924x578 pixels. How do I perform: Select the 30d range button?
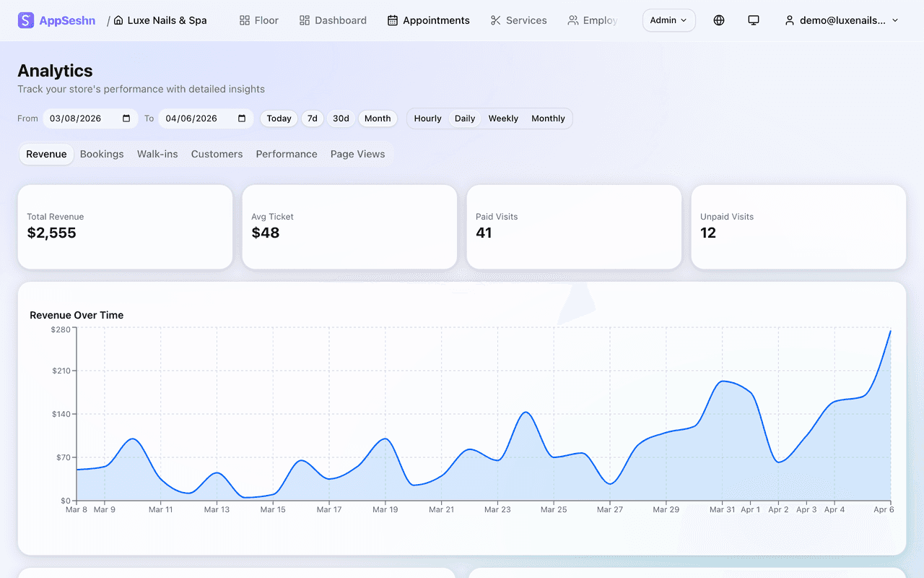click(x=341, y=118)
